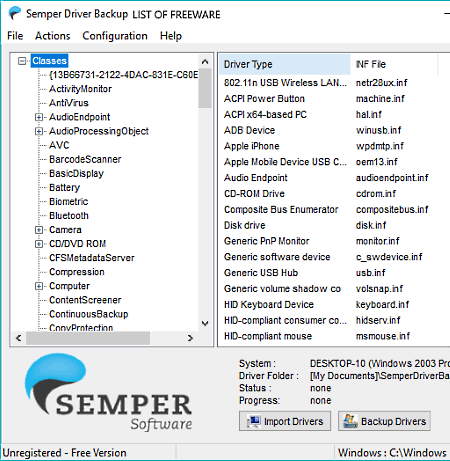Sort by Driver Type column header
The width and height of the screenshot is (450, 461).
click(x=285, y=64)
